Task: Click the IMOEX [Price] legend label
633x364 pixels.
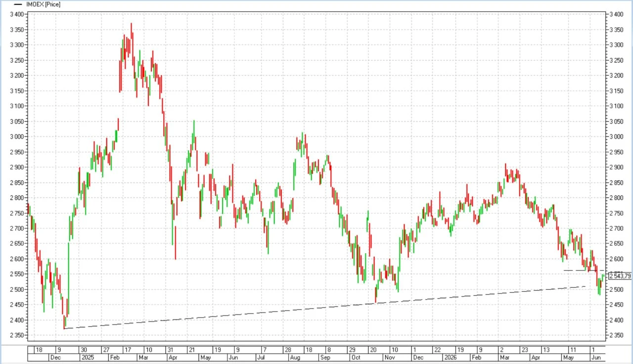Action: click(43, 4)
